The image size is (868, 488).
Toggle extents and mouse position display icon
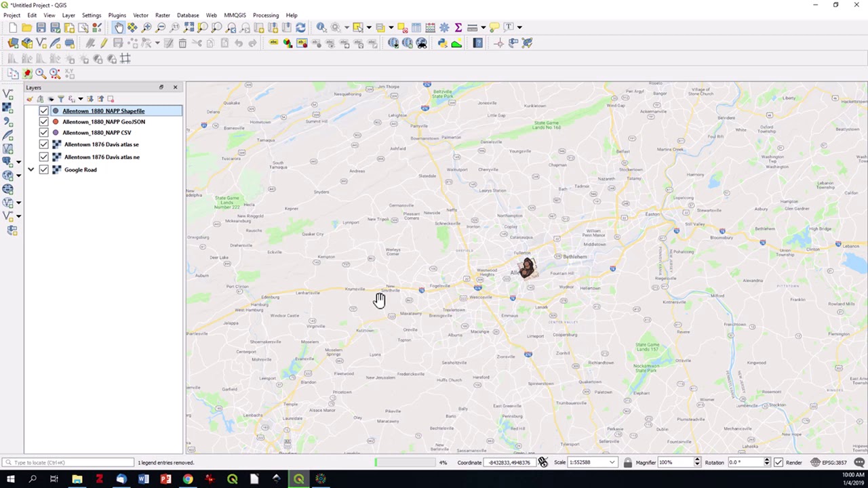pos(543,462)
